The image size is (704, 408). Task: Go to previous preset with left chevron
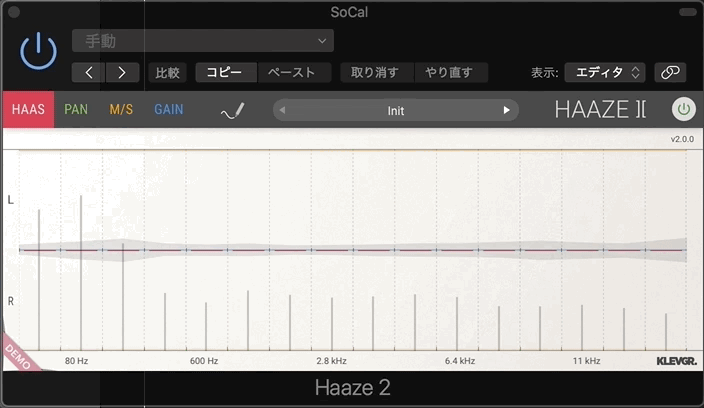[x=89, y=73]
